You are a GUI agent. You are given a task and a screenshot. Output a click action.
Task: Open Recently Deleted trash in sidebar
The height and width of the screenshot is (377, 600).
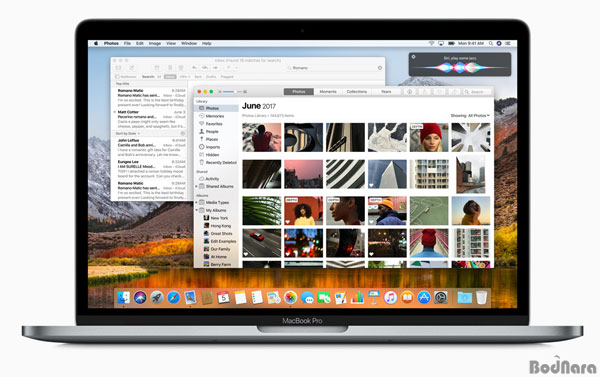(x=217, y=162)
